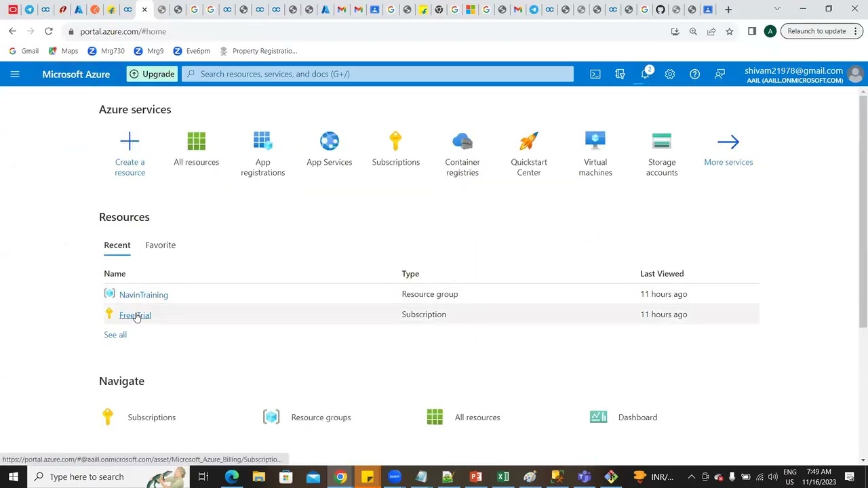Switch to the Recent tab

[117, 245]
